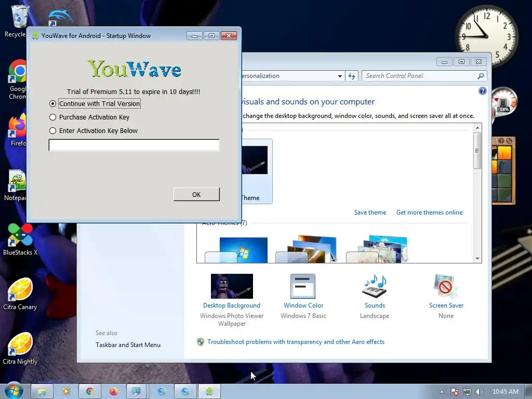The height and width of the screenshot is (399, 532).
Task: Click the theme list scrollbar thumb
Action: [x=477, y=150]
